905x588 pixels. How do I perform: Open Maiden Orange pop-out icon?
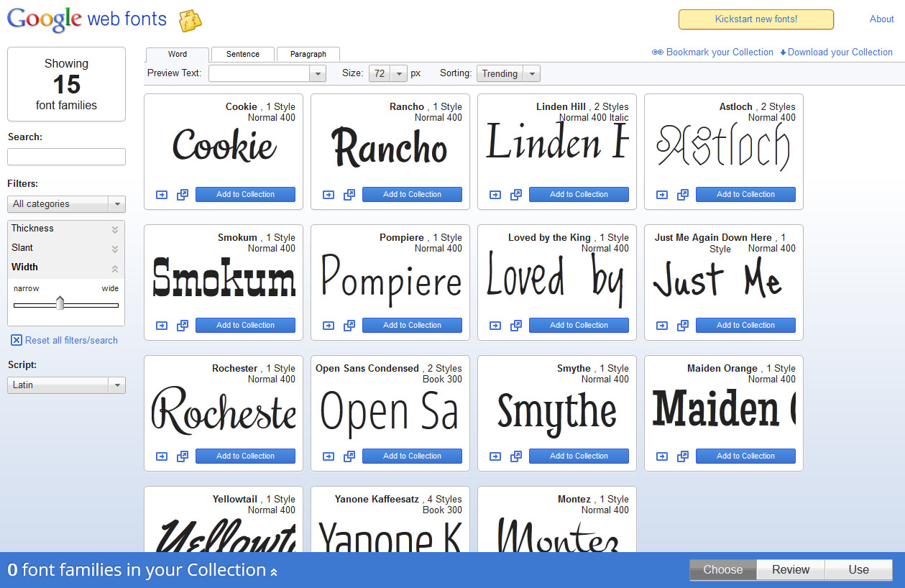(683, 456)
